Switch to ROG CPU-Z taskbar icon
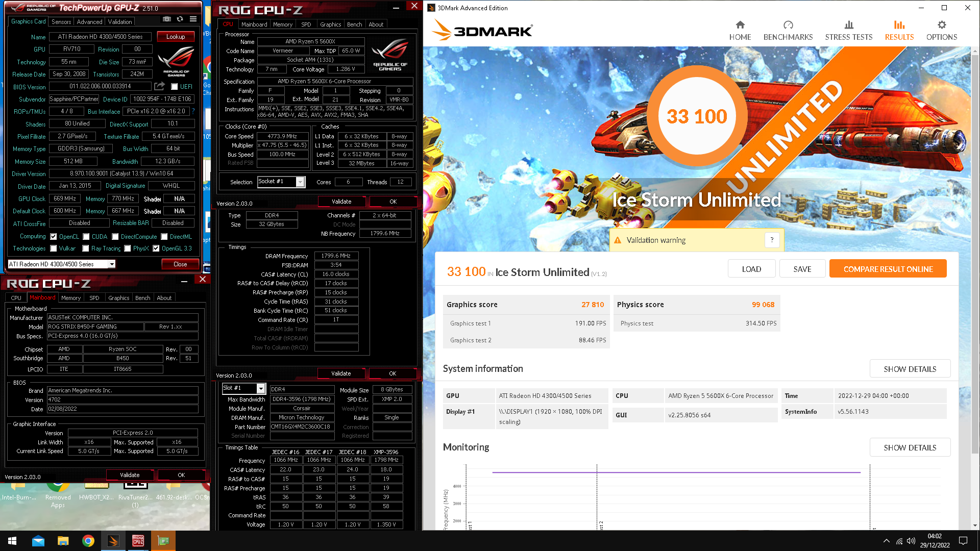The image size is (980, 551). point(138,541)
